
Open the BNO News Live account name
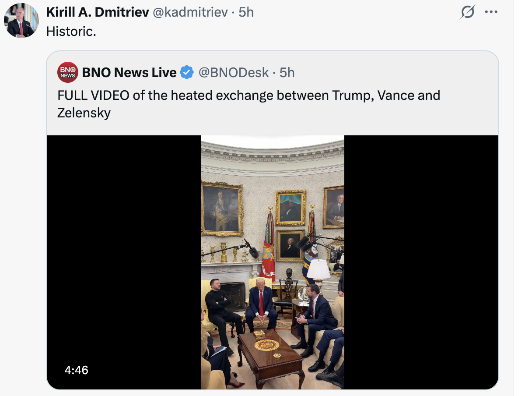pyautogui.click(x=129, y=72)
